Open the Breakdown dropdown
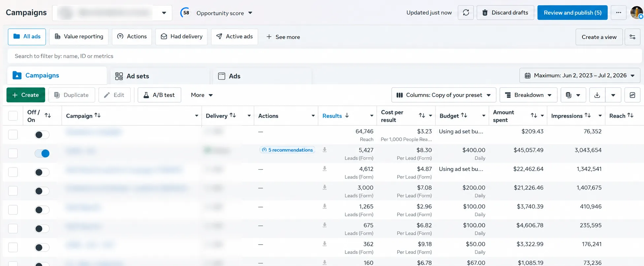This screenshot has height=266, width=644. 528,95
